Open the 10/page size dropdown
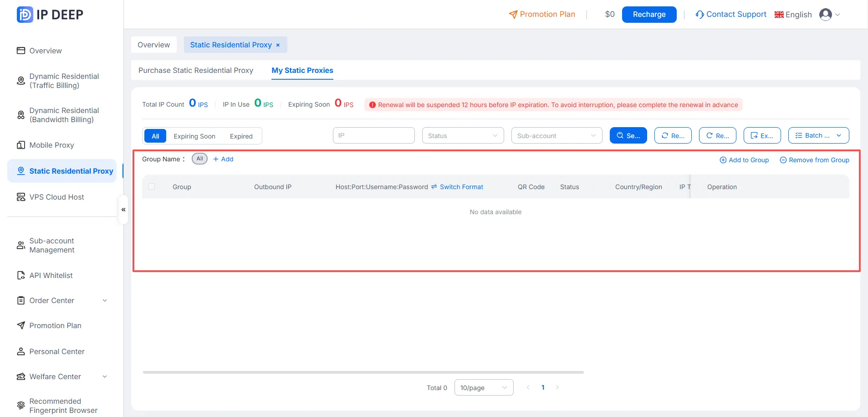Screen dimensions: 868x417 tap(484, 387)
